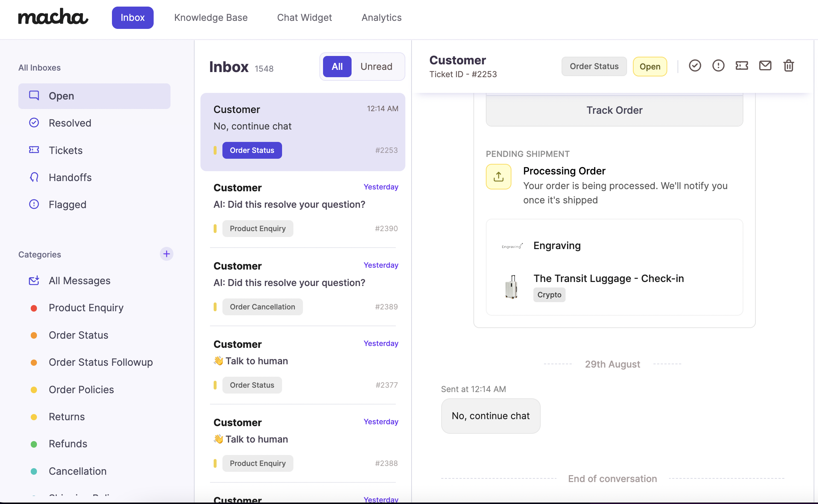This screenshot has width=818, height=504.
Task: Click the ticket icon in conversation header
Action: coord(742,66)
